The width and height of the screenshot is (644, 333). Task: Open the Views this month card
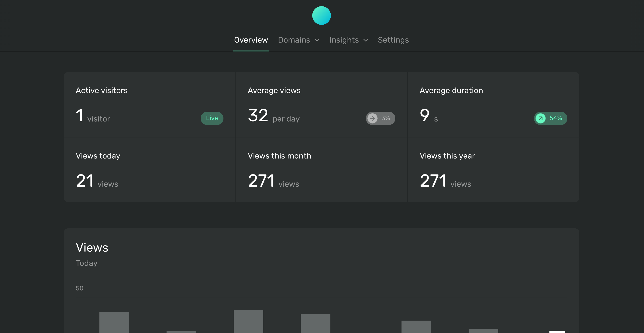[321, 170]
